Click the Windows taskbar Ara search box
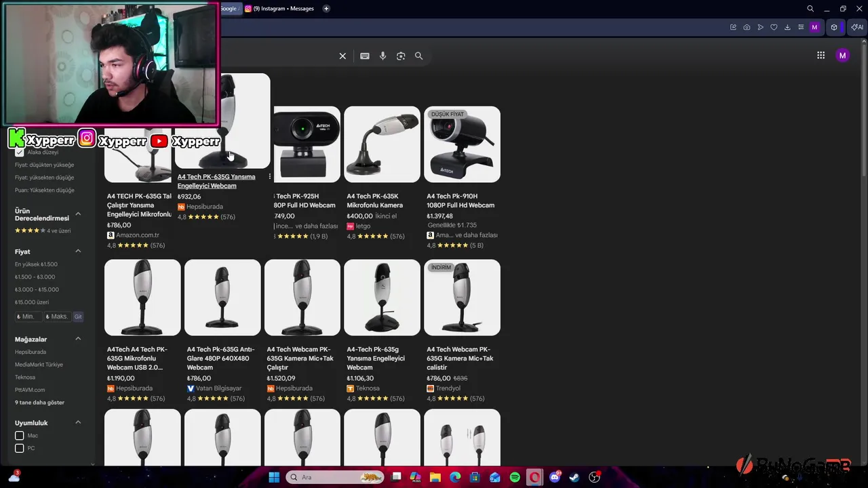The width and height of the screenshot is (868, 488). [334, 477]
